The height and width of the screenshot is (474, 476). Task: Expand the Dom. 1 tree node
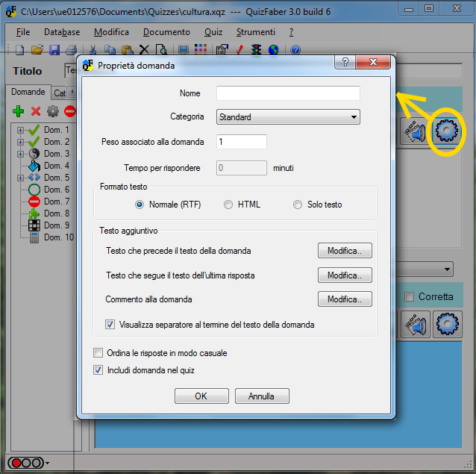click(19, 130)
